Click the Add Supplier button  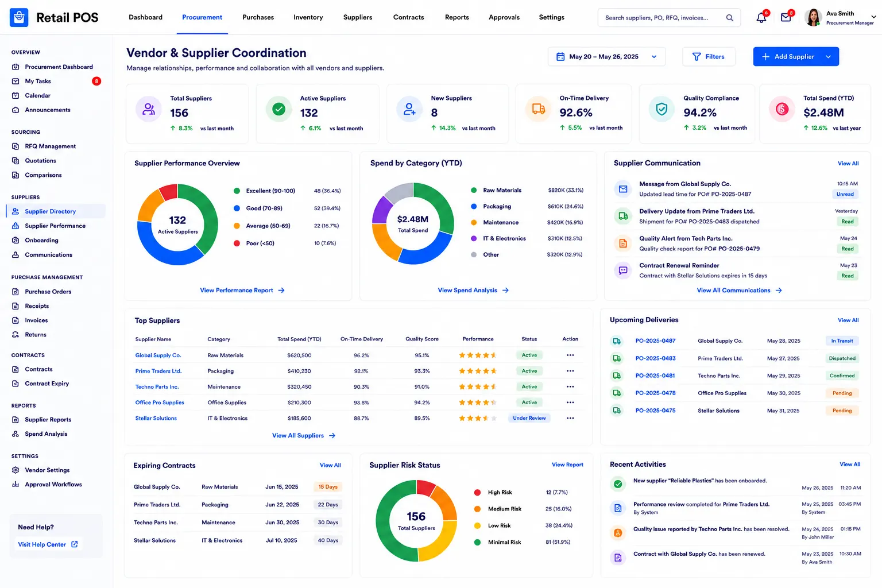[x=796, y=57]
